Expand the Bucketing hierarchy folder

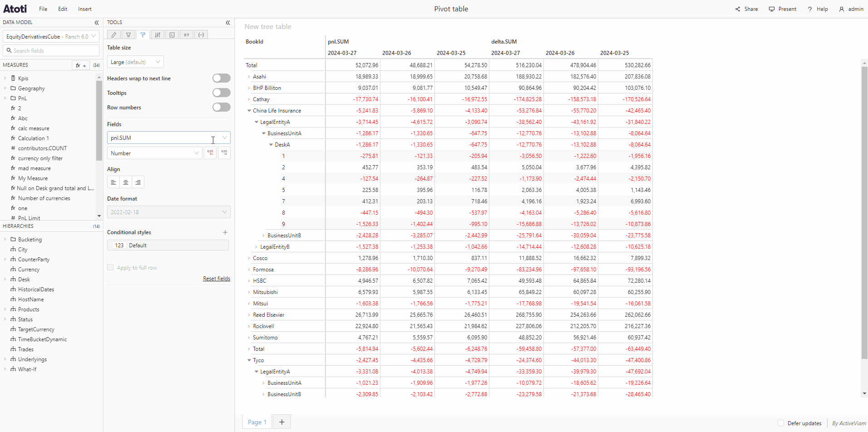[x=5, y=240]
